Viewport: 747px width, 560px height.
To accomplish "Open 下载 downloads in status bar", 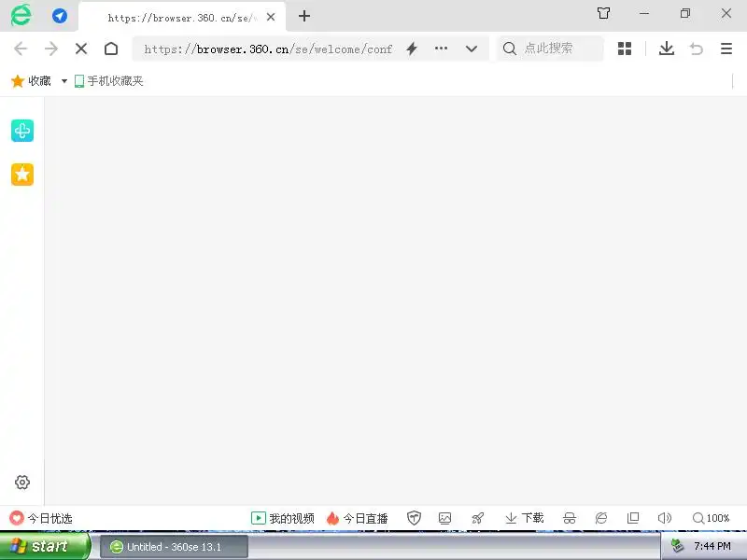I will pyautogui.click(x=525, y=518).
